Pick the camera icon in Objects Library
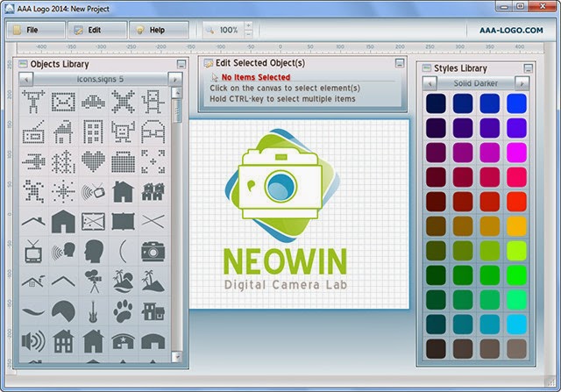 coord(153,252)
